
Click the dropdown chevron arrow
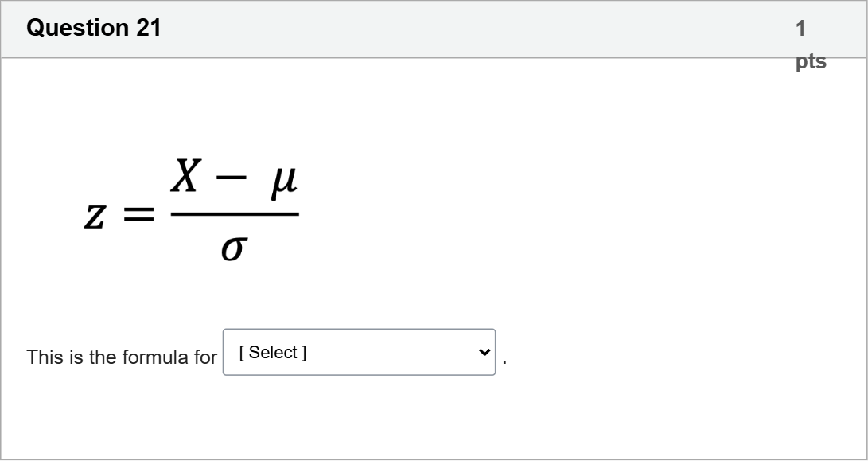(482, 352)
